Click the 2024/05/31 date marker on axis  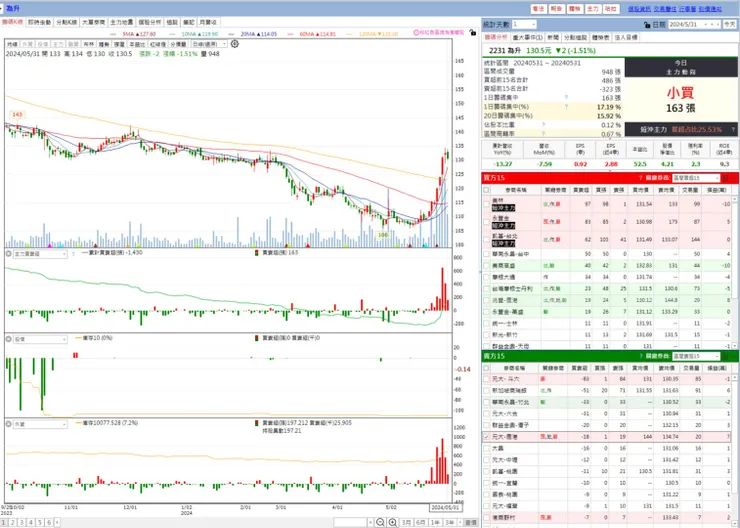tap(446, 508)
